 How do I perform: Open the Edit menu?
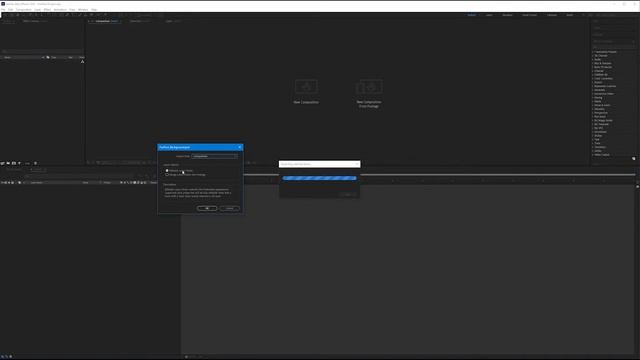pos(11,9)
